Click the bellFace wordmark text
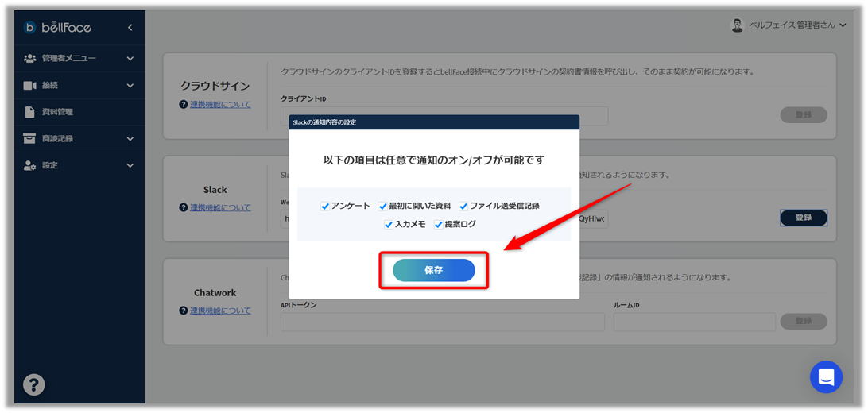 click(67, 27)
